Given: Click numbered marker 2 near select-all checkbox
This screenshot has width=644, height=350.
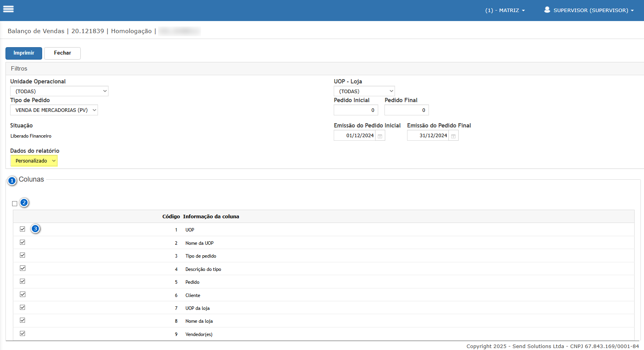Looking at the screenshot, I should [24, 203].
